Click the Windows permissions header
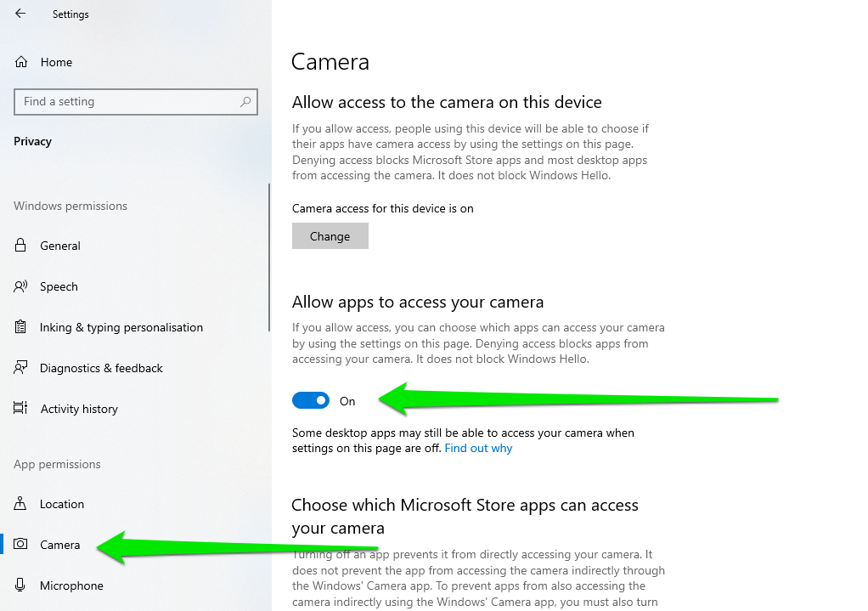The image size is (868, 611). 70,206
